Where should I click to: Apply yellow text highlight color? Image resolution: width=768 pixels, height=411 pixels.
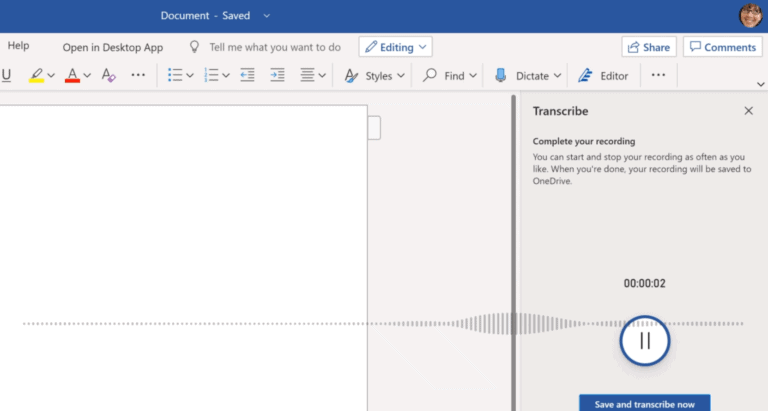pos(36,75)
